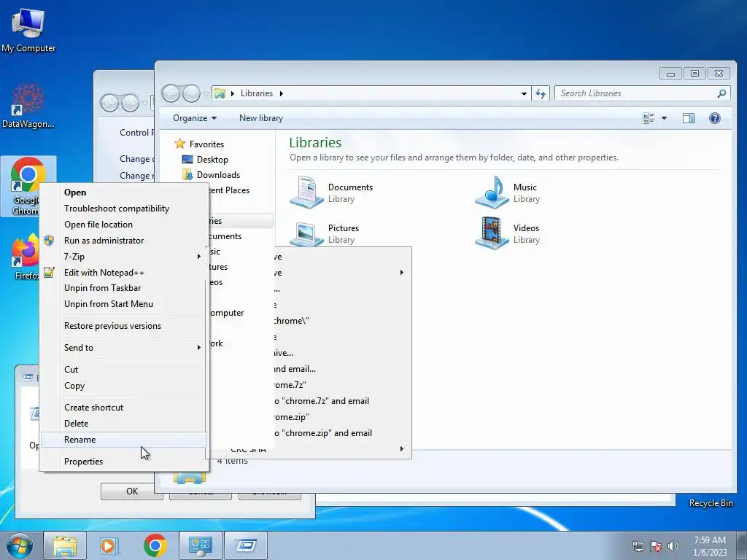
Task: Choose Edit with Notepad++
Action: [x=124, y=273]
